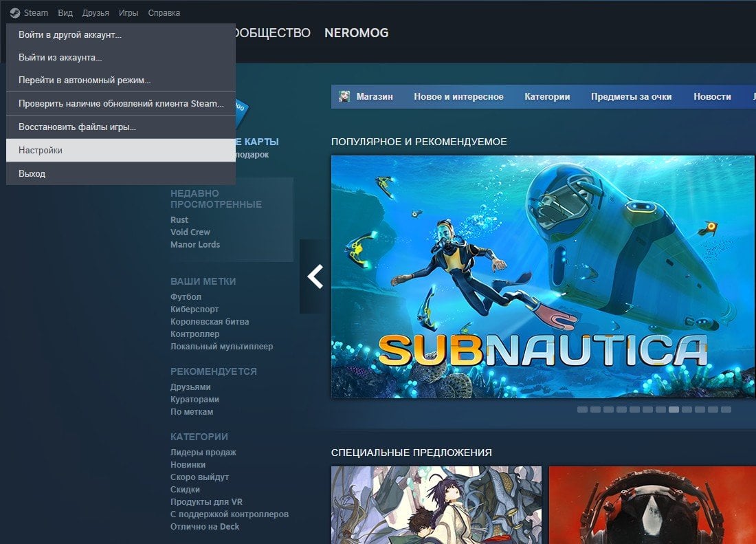Open Настройки from the Steam menu
The height and width of the screenshot is (544, 756).
click(x=120, y=151)
